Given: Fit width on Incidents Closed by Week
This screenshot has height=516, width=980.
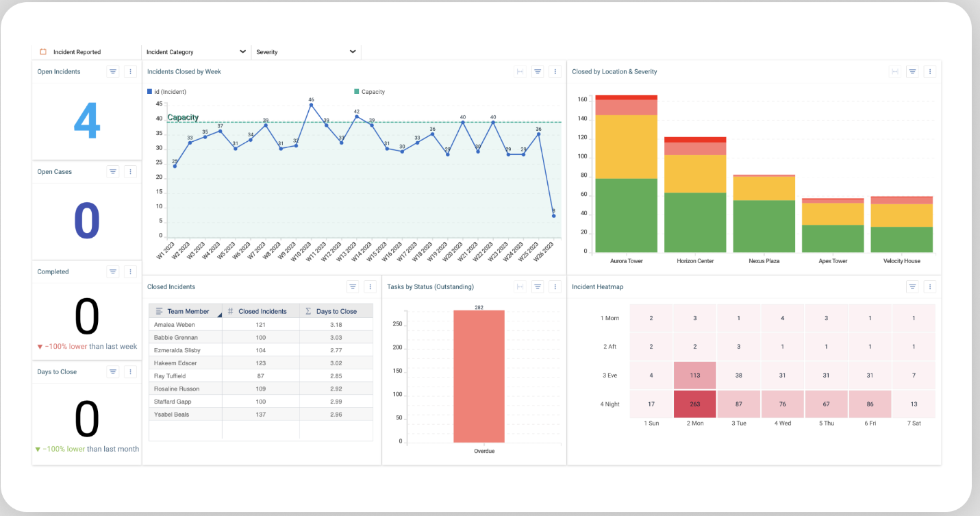Looking at the screenshot, I should pyautogui.click(x=520, y=71).
